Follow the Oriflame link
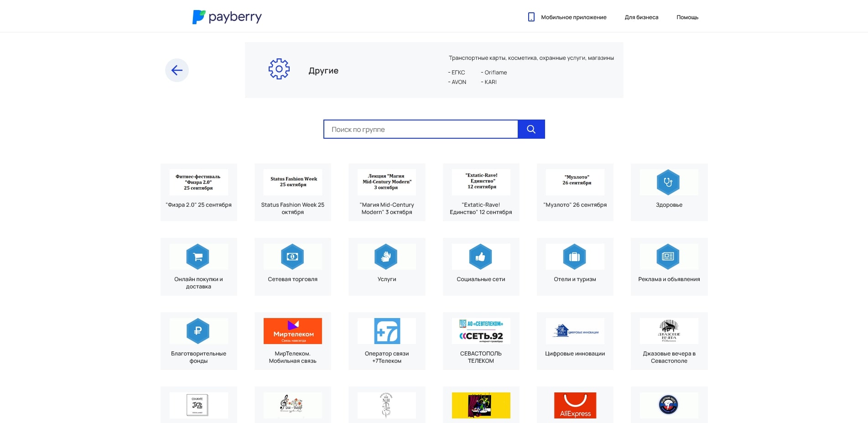The height and width of the screenshot is (423, 868). point(494,72)
